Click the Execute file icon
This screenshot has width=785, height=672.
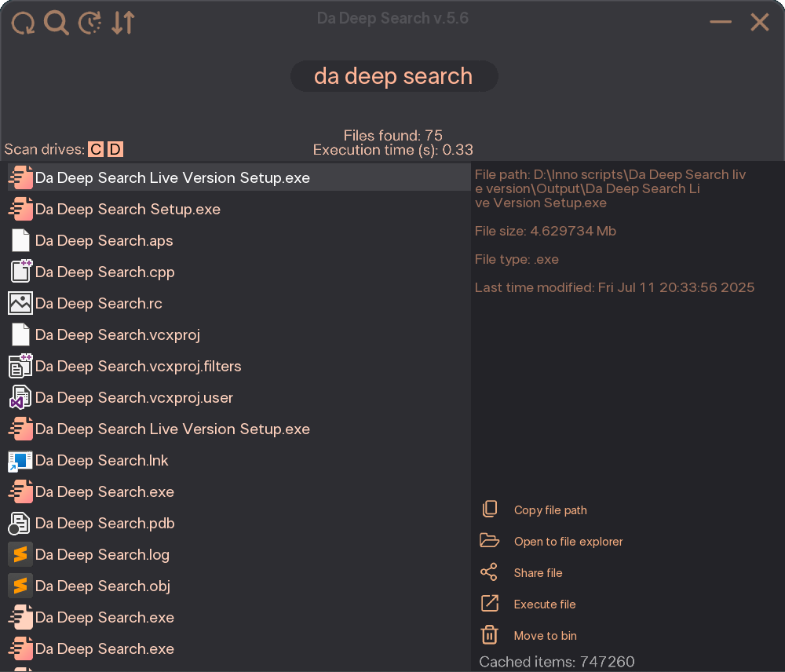(489, 604)
